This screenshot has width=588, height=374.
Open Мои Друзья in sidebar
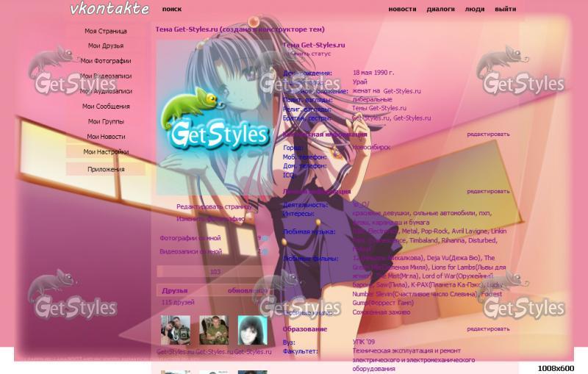(x=106, y=46)
